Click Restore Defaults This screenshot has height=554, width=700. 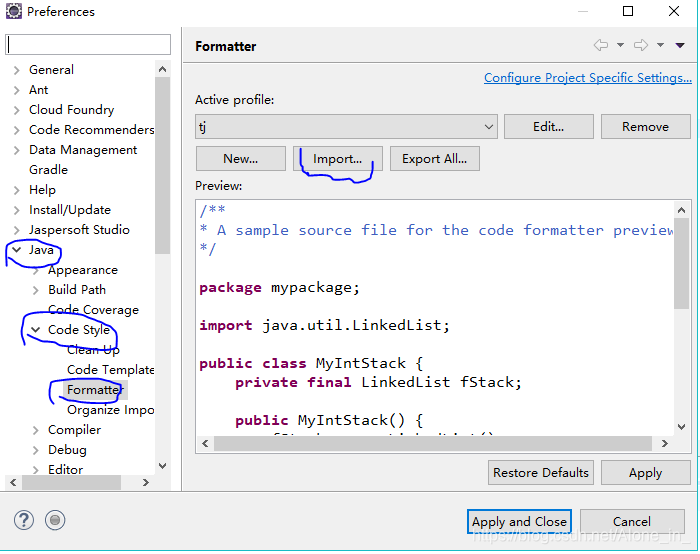coord(541,473)
